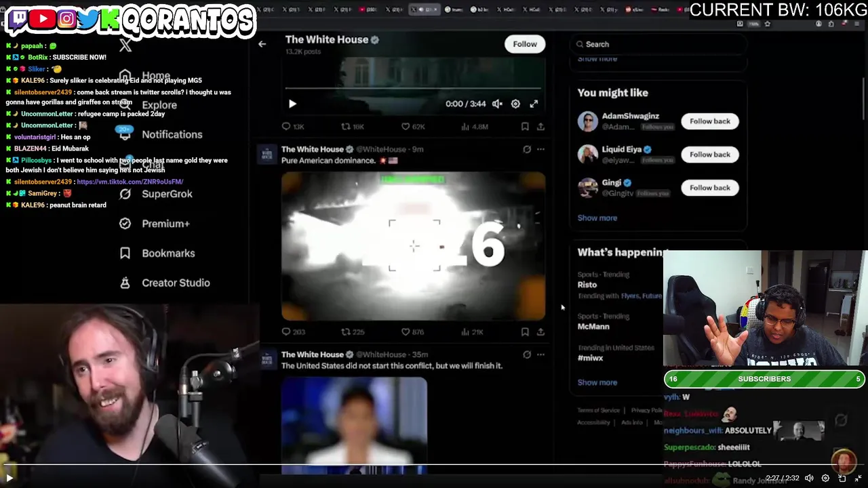Exit fullscreen on the main player

(x=859, y=478)
